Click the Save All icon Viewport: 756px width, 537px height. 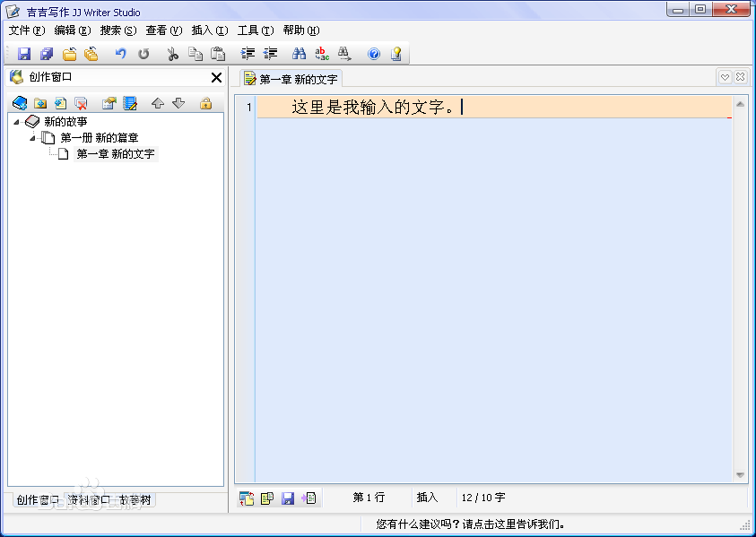47,54
